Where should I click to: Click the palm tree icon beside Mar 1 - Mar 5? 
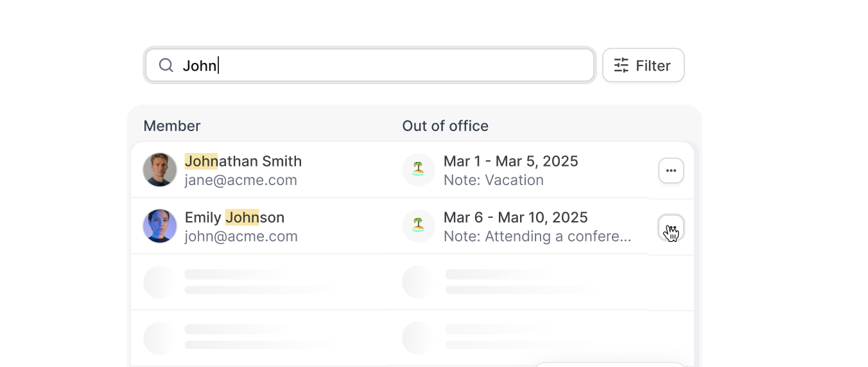point(419,170)
